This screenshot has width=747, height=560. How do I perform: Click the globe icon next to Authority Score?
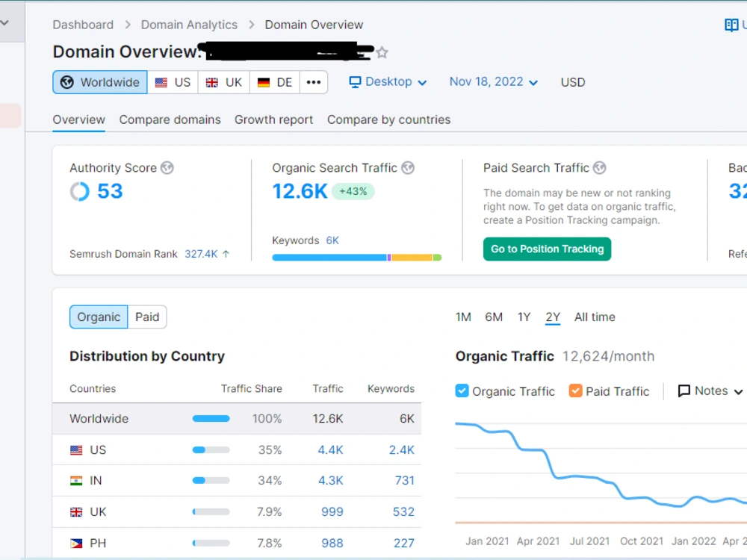click(167, 168)
